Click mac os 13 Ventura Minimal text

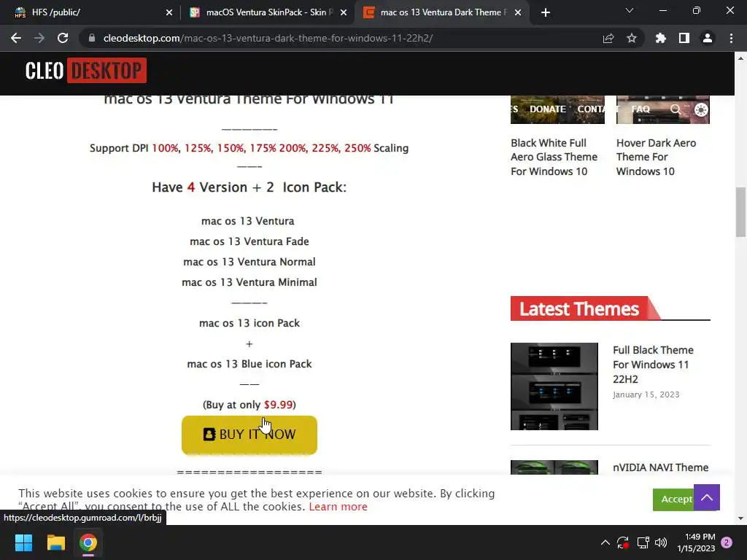[249, 282]
